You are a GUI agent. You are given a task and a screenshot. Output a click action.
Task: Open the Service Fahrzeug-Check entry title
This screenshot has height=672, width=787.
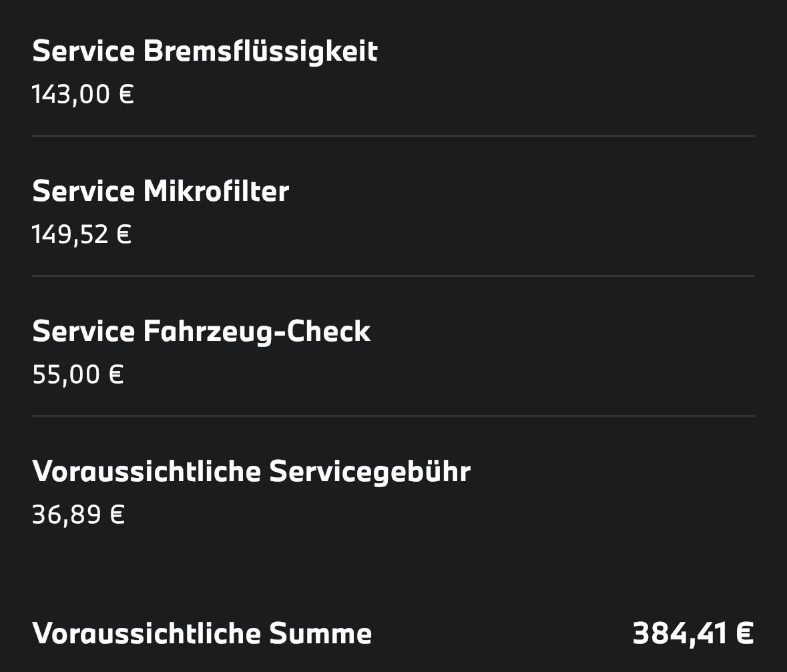coord(201,332)
